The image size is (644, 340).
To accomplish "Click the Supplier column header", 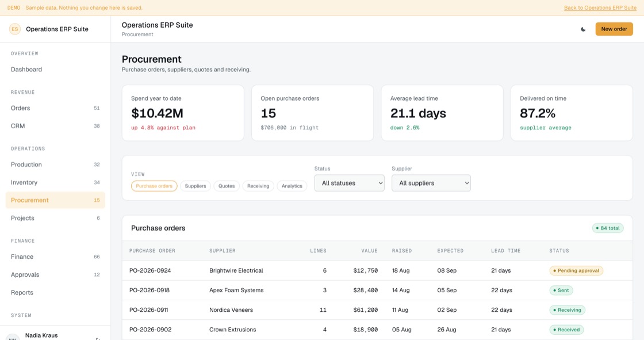I will point(222,251).
